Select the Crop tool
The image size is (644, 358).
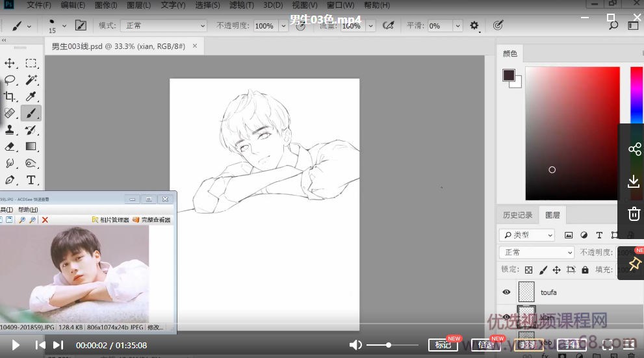[10, 97]
